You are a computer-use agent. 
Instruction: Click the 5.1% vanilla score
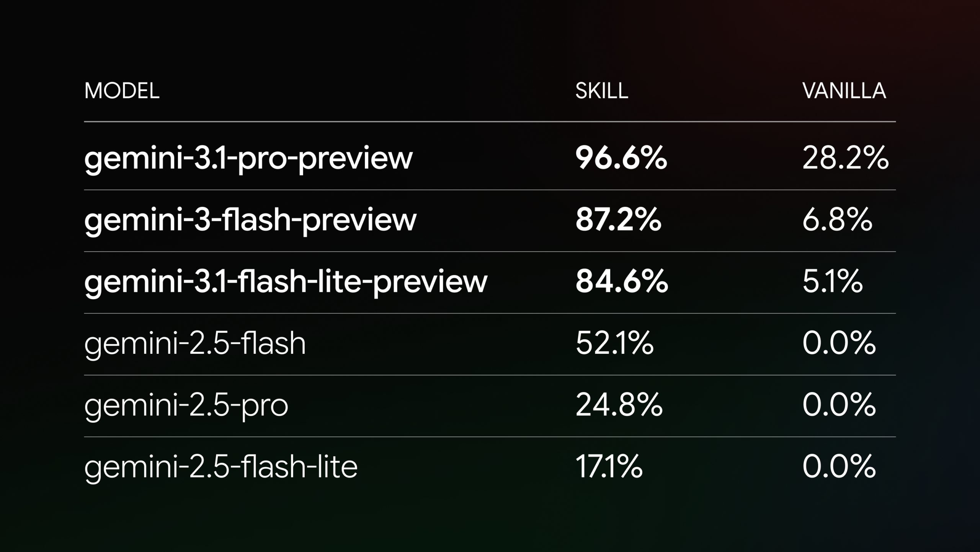pos(833,282)
